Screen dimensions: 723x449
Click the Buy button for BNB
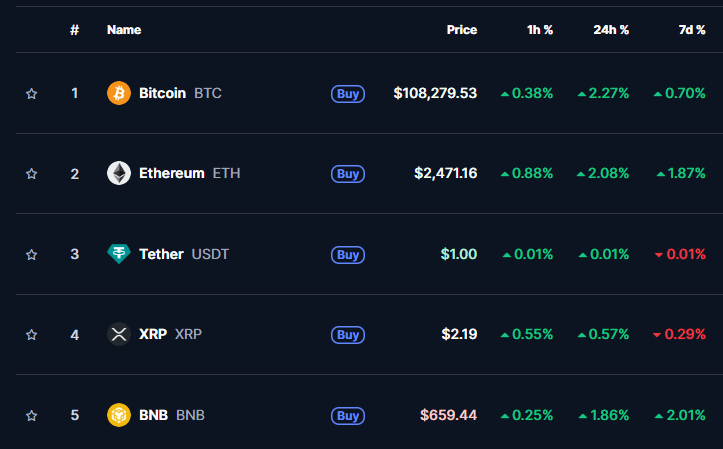tap(348, 416)
